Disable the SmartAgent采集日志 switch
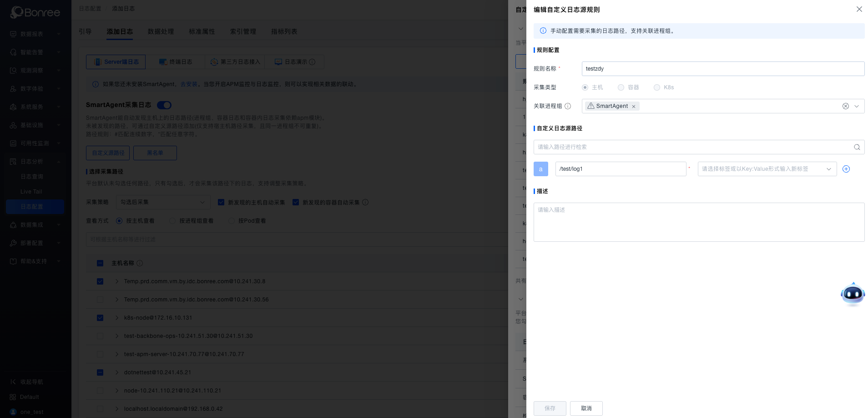The image size is (868, 418). point(164,105)
